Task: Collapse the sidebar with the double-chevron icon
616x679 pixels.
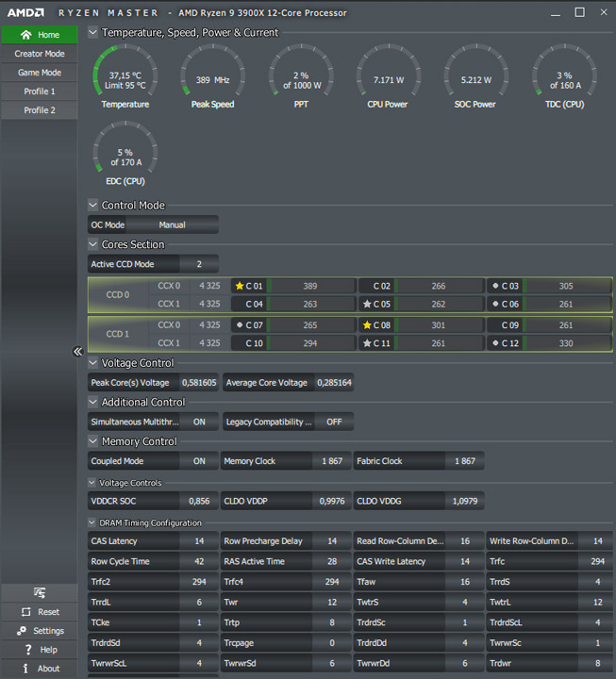Action: pos(77,351)
